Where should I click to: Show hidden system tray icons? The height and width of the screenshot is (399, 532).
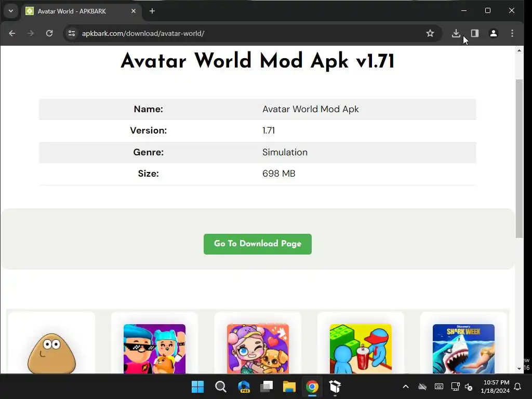(x=406, y=387)
